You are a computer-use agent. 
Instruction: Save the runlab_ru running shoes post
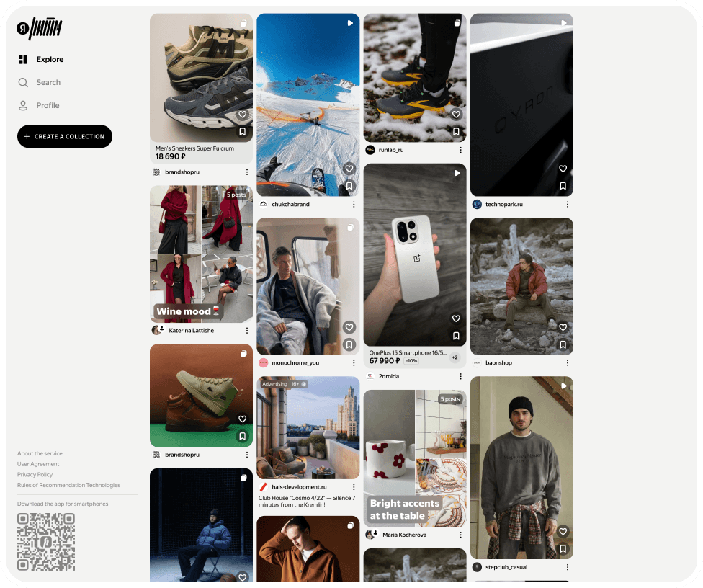[x=456, y=132]
